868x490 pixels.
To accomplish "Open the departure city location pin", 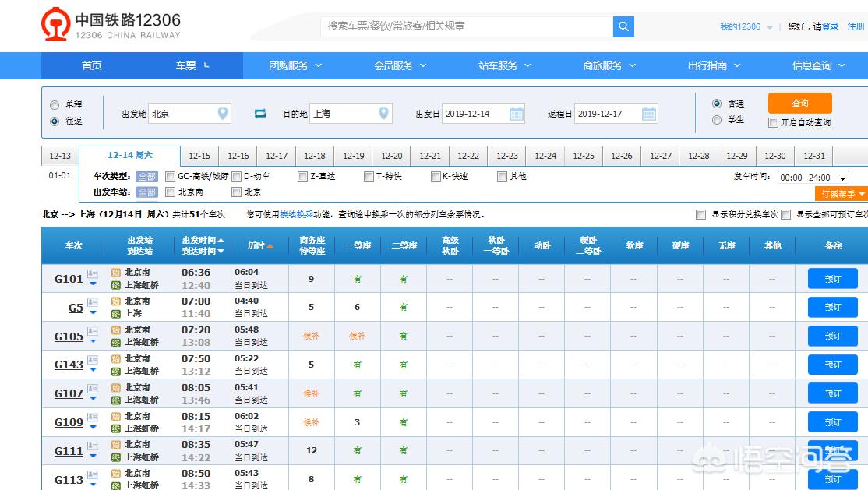I will point(223,114).
